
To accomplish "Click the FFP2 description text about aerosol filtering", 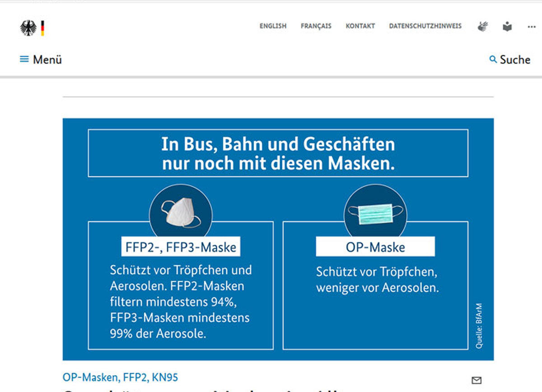I will coord(181,302).
